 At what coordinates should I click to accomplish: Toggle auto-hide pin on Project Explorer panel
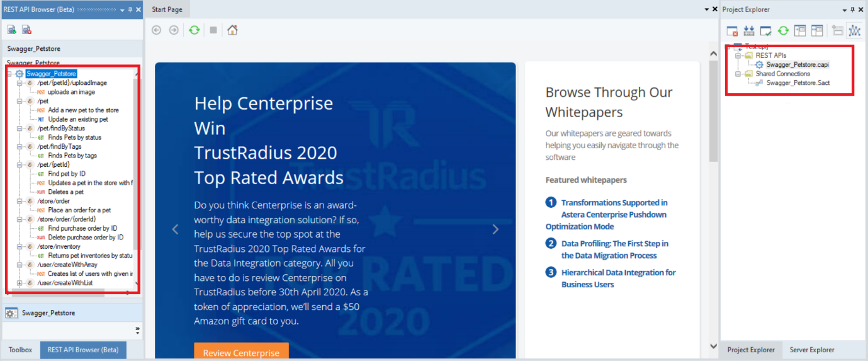click(x=852, y=9)
